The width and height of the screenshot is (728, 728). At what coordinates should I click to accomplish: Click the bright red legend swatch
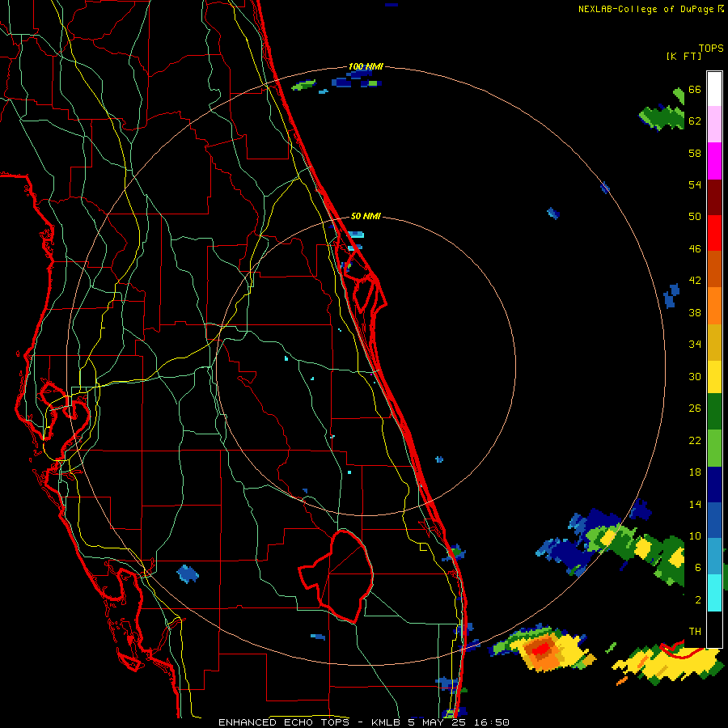[714, 233]
